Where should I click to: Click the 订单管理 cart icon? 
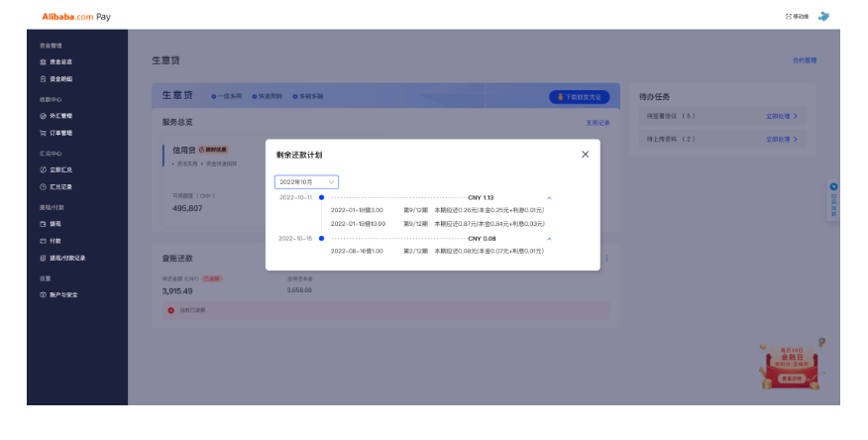[x=44, y=133]
